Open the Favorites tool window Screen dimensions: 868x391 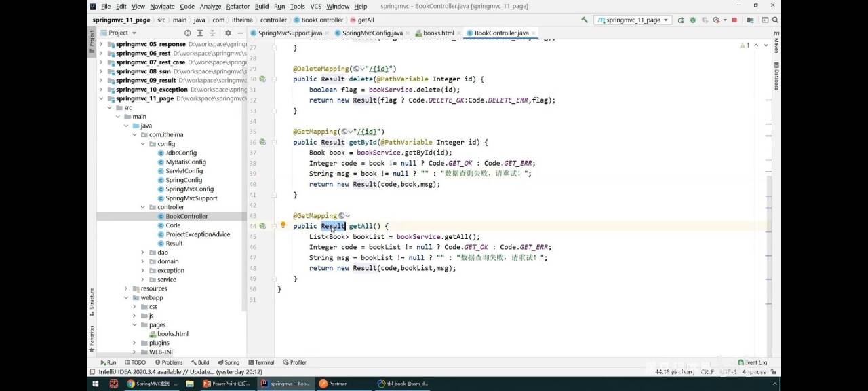92,338
